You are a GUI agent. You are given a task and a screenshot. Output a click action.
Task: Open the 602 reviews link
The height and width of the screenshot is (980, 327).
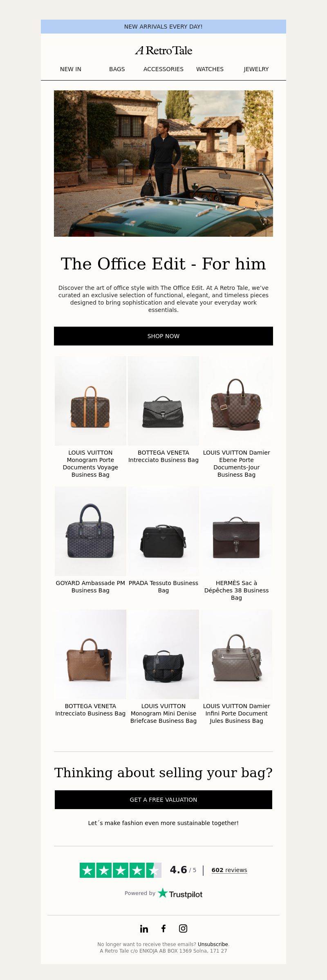pyautogui.click(x=229, y=870)
